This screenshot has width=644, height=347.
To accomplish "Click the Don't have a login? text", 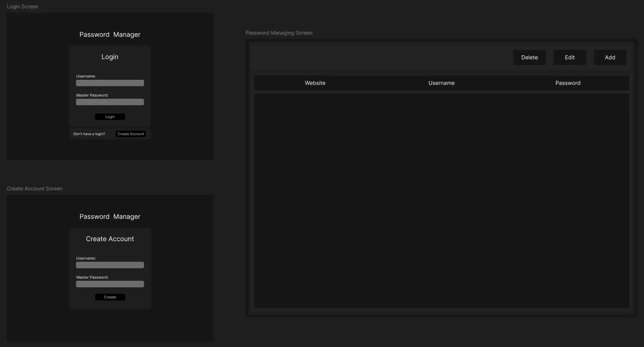I will (89, 134).
